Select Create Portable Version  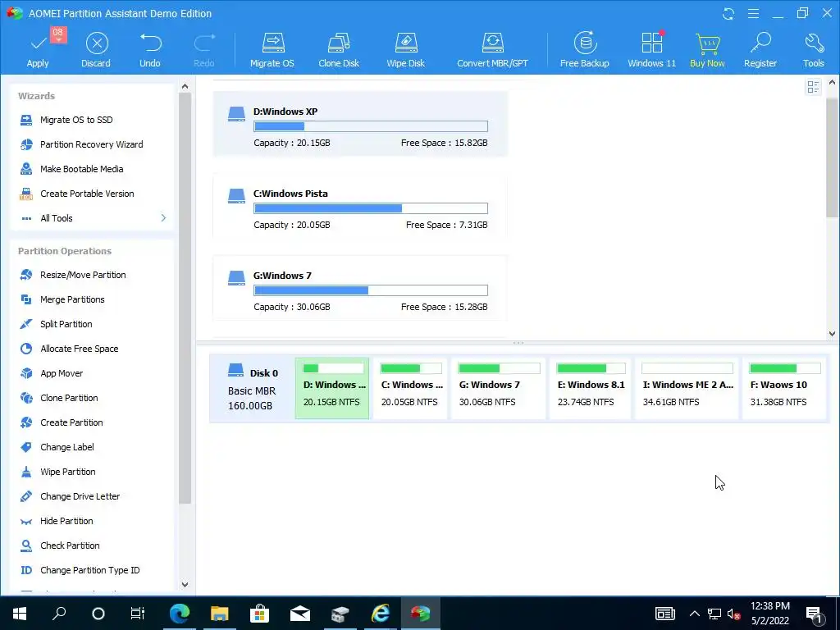(87, 194)
